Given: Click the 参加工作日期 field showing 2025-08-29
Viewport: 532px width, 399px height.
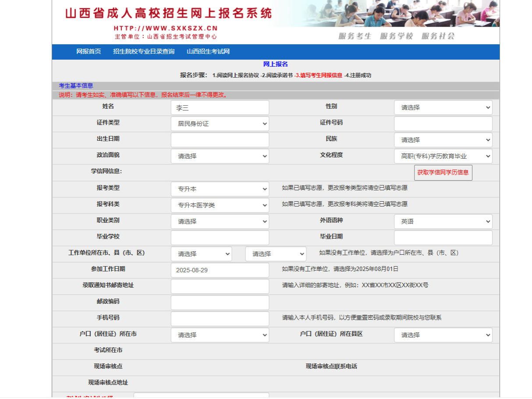Looking at the screenshot, I should (220, 270).
